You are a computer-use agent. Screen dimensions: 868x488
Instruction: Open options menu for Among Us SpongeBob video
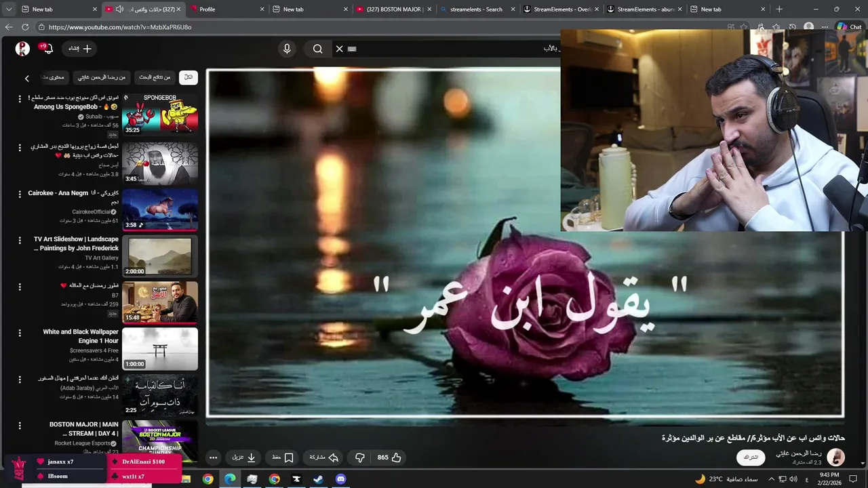coord(20,98)
